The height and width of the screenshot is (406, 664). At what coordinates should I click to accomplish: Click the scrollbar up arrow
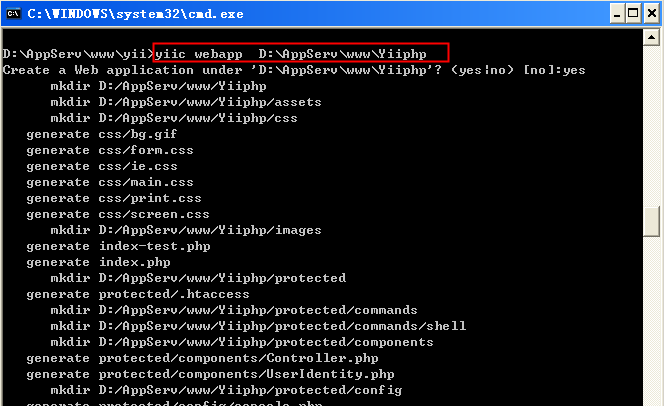652,39
